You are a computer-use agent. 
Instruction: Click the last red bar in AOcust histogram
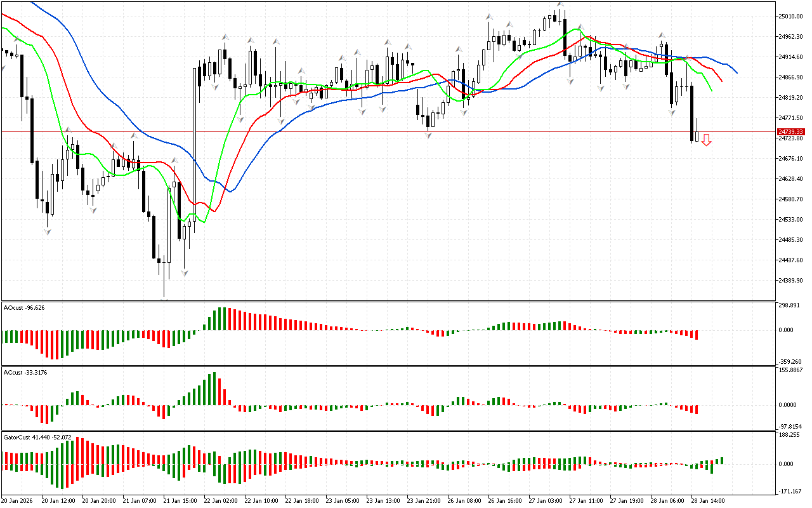tap(696, 335)
